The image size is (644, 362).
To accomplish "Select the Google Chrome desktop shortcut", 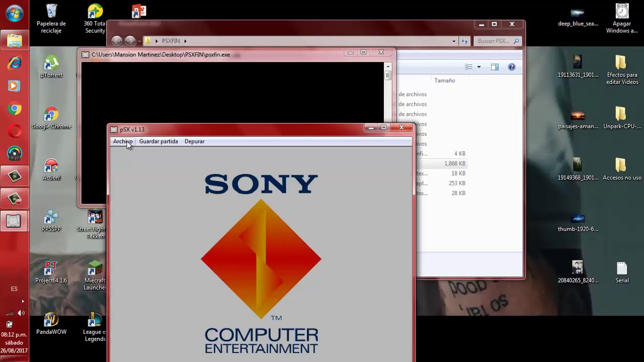I will (51, 118).
